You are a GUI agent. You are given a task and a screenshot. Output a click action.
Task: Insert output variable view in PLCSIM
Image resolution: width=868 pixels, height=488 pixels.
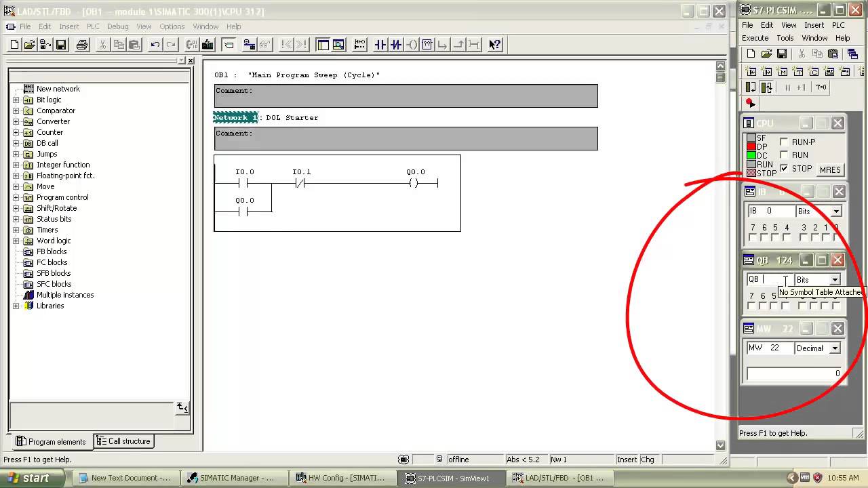[x=767, y=71]
